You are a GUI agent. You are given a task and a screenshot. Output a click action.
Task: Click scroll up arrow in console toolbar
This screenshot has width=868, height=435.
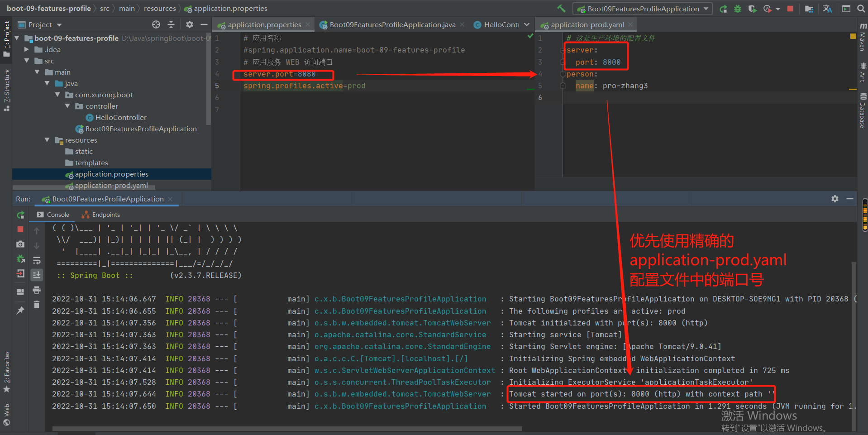tap(37, 231)
